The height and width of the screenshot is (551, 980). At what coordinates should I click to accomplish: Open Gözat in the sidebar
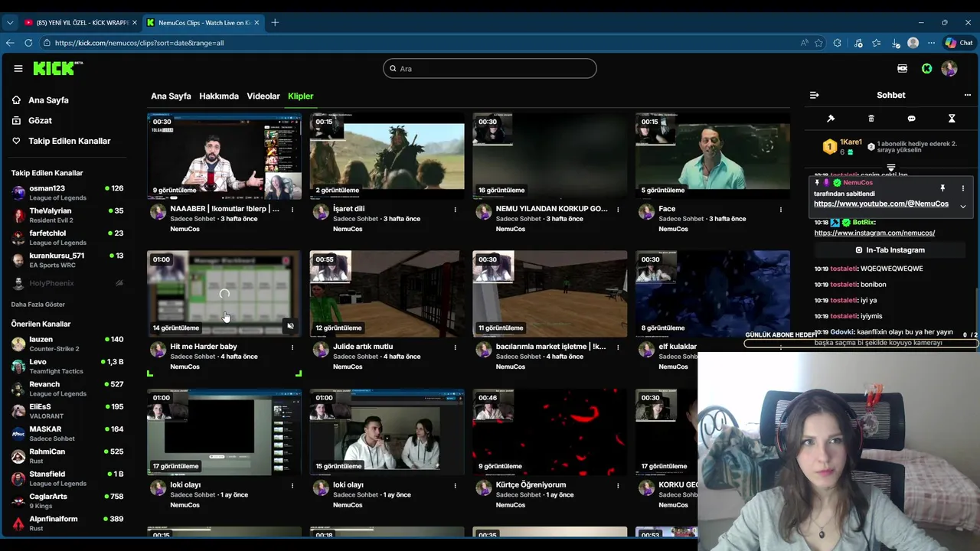(40, 121)
